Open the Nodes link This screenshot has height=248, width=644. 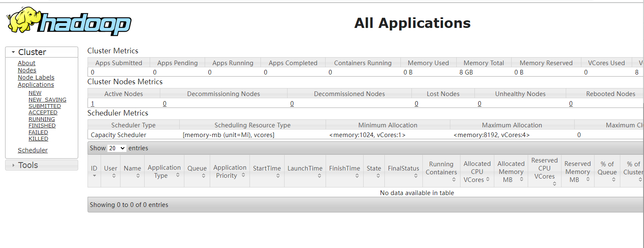point(27,70)
